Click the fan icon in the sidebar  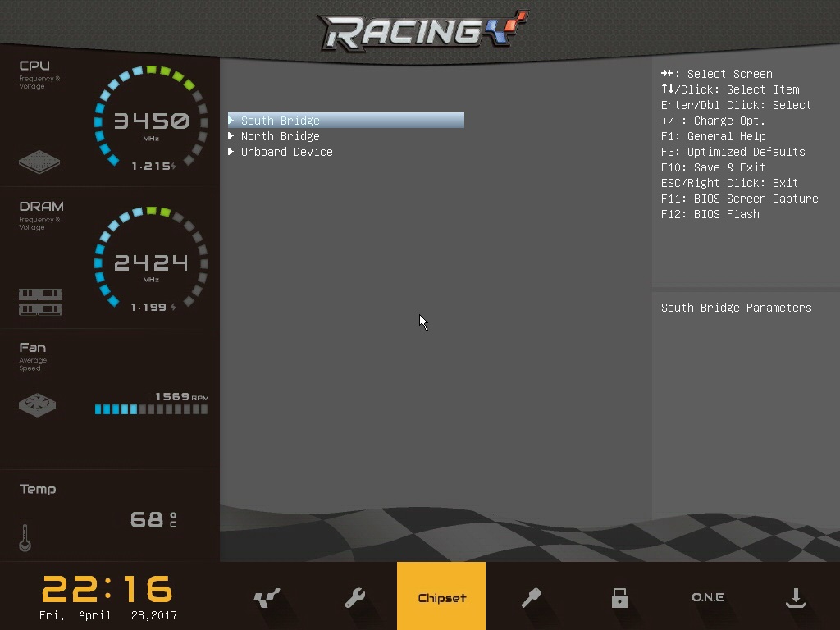(x=37, y=404)
